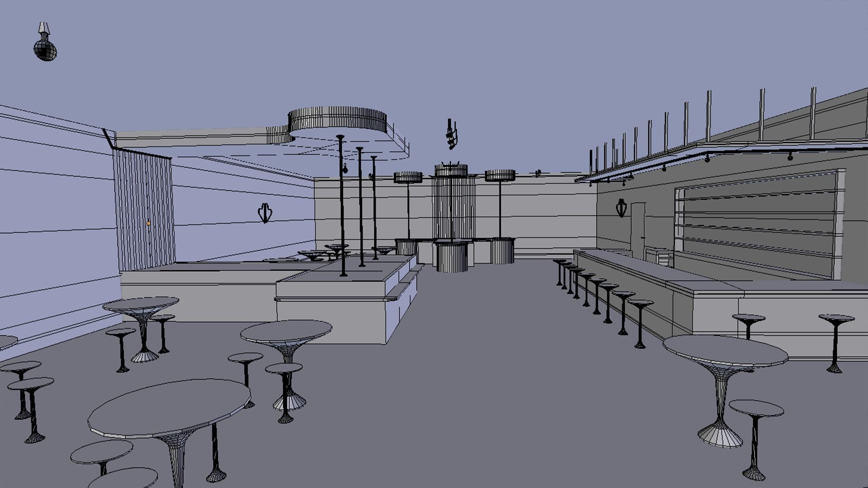Select the bar stool nearest the bar's end

(640, 324)
